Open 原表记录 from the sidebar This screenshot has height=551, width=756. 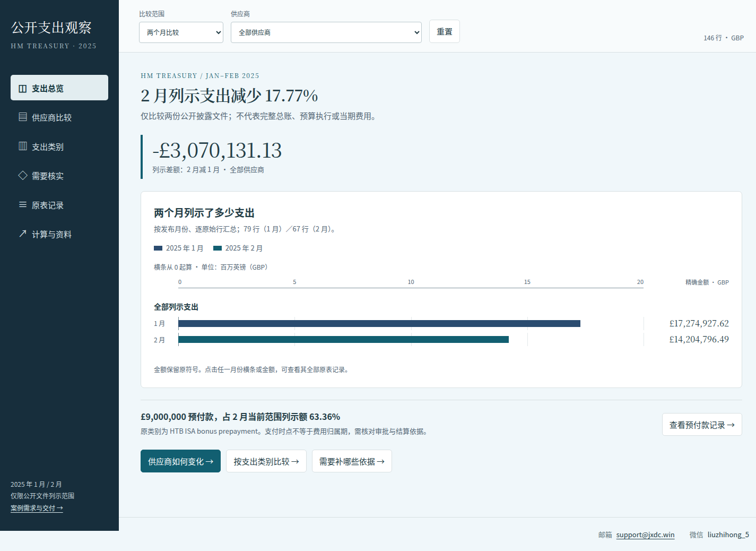pos(59,204)
